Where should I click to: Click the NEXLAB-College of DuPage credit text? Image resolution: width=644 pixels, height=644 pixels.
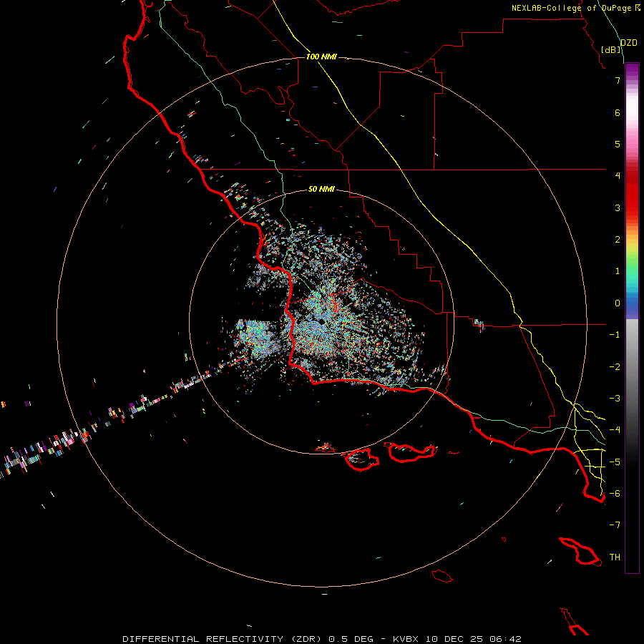pos(572,8)
